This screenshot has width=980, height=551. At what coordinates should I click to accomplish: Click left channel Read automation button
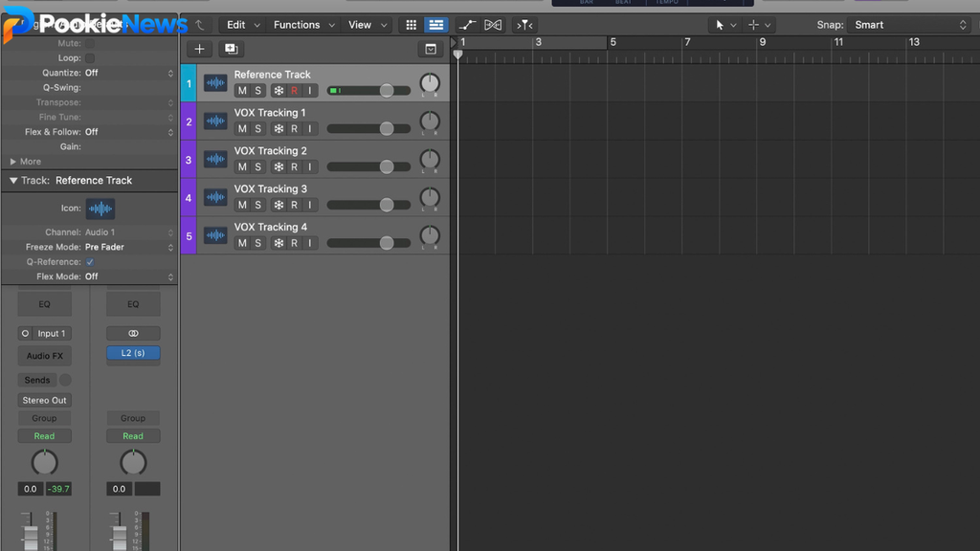click(x=44, y=435)
